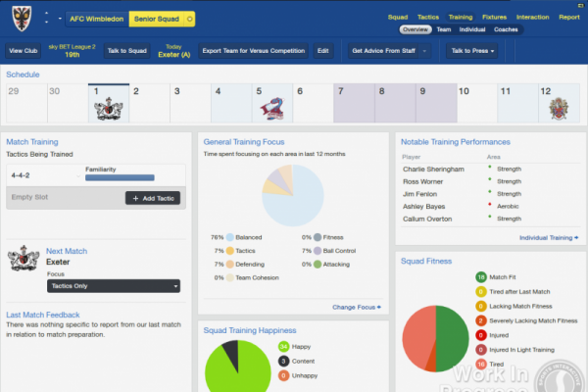Click Today Exeter (A) fixture link

174,51
